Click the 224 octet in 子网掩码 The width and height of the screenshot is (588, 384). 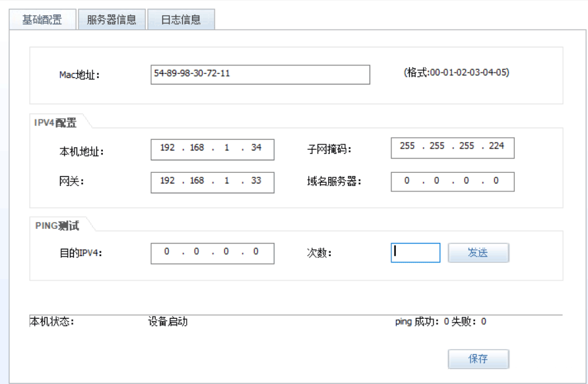click(496, 146)
